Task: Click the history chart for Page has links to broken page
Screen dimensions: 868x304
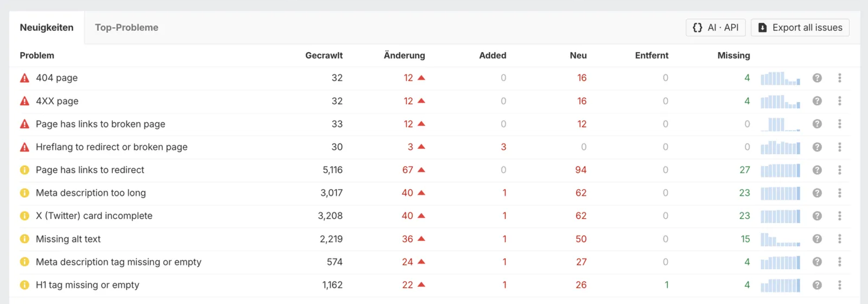Action: (780, 124)
